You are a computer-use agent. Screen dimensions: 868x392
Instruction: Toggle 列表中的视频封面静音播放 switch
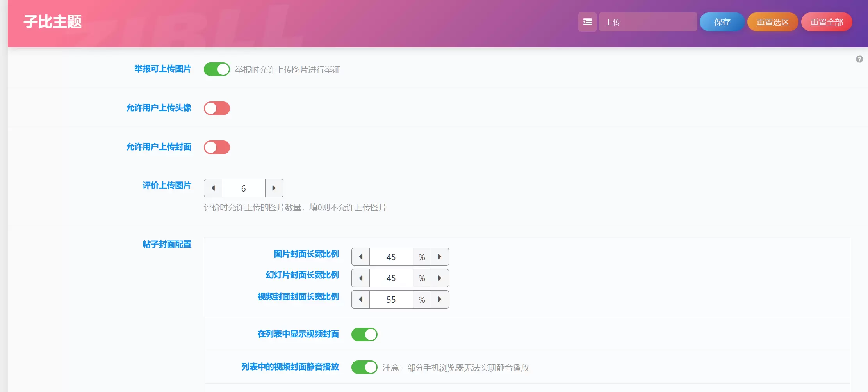364,367
